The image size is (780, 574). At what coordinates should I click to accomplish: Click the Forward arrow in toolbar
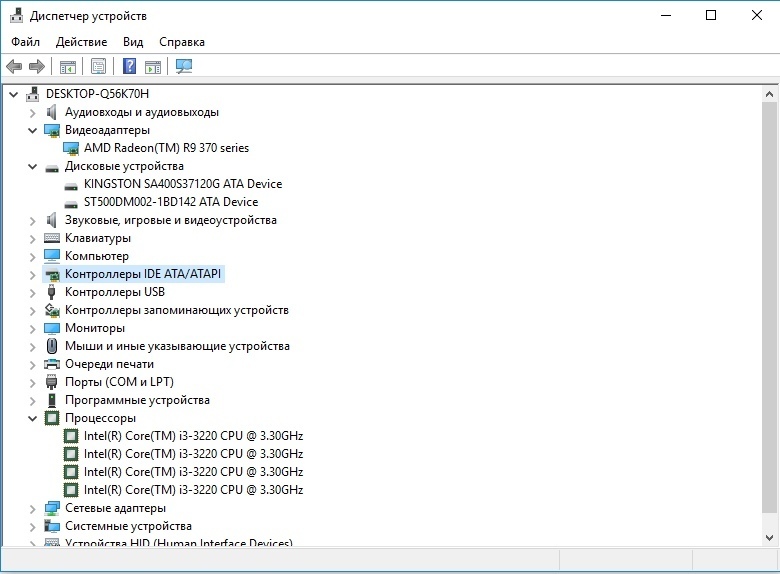click(37, 67)
